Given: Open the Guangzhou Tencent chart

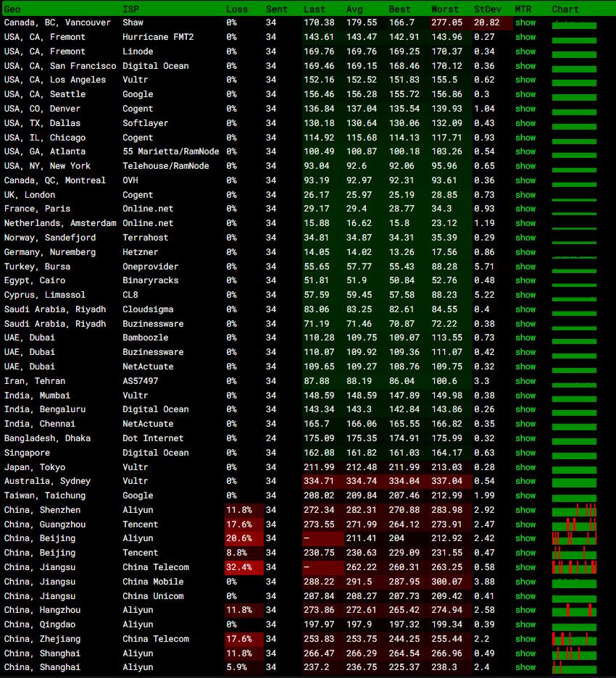Looking at the screenshot, I should [574, 524].
